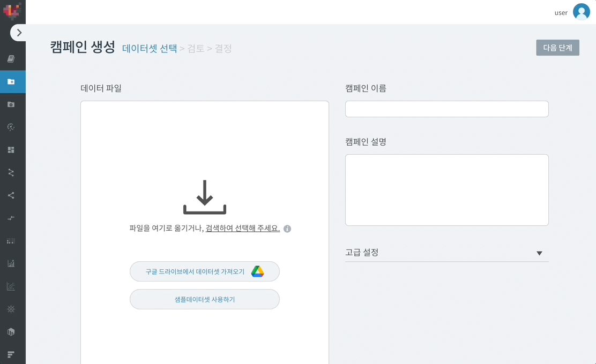Click inside the 캠페인 이름 input field
The width and height of the screenshot is (596, 364).
pos(446,109)
